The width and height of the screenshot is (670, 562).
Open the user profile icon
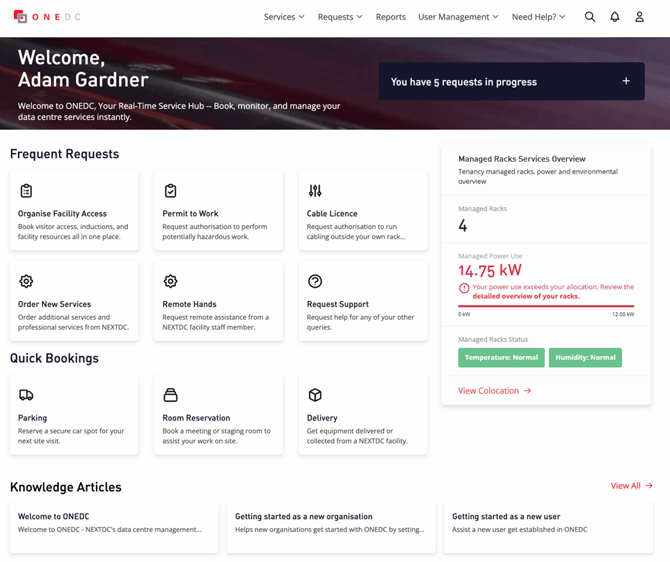pos(640,17)
